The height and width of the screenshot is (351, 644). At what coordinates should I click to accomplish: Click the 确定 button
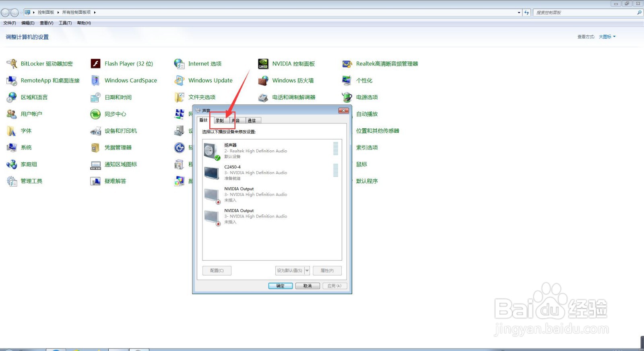point(281,286)
